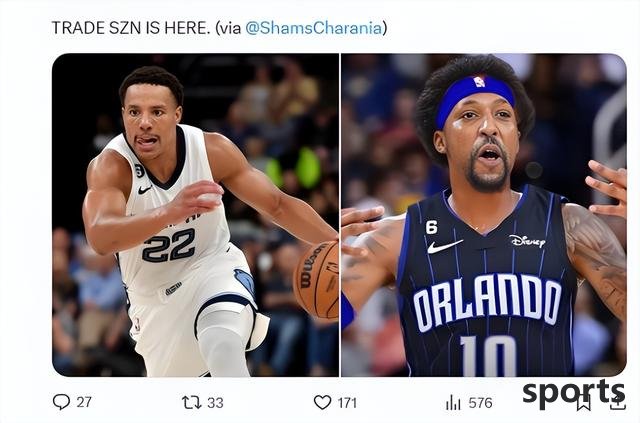This screenshot has width=640, height=423.
Task: Click the TRADE SZN IS HERE text
Action: click(x=131, y=28)
